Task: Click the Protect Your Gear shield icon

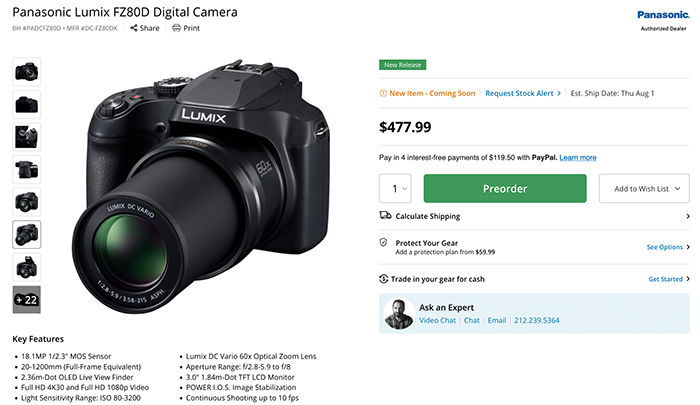Action: tap(385, 243)
